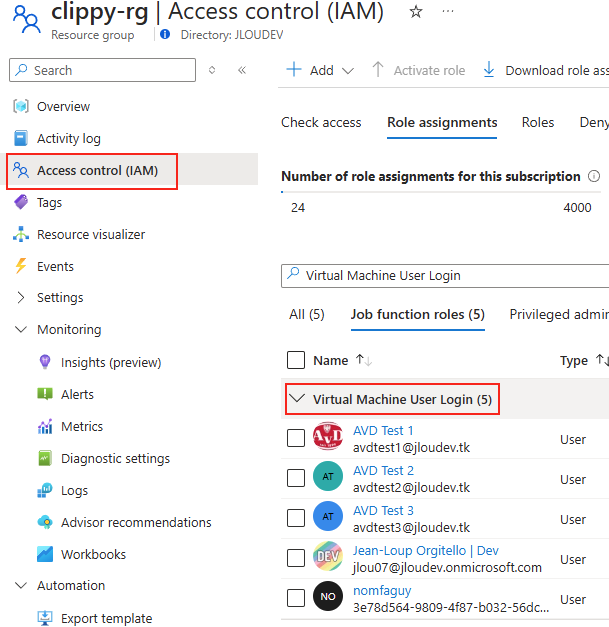Click the info icon next to role assignments count

tap(594, 176)
